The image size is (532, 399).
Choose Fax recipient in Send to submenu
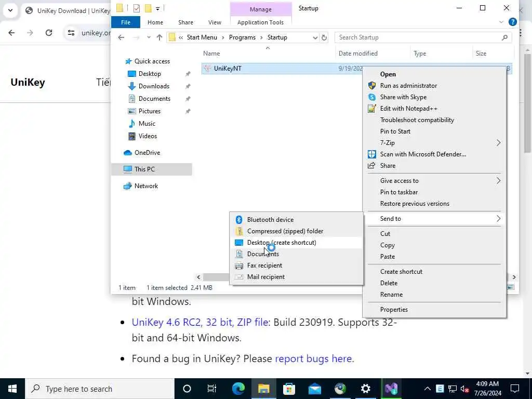click(296, 265)
